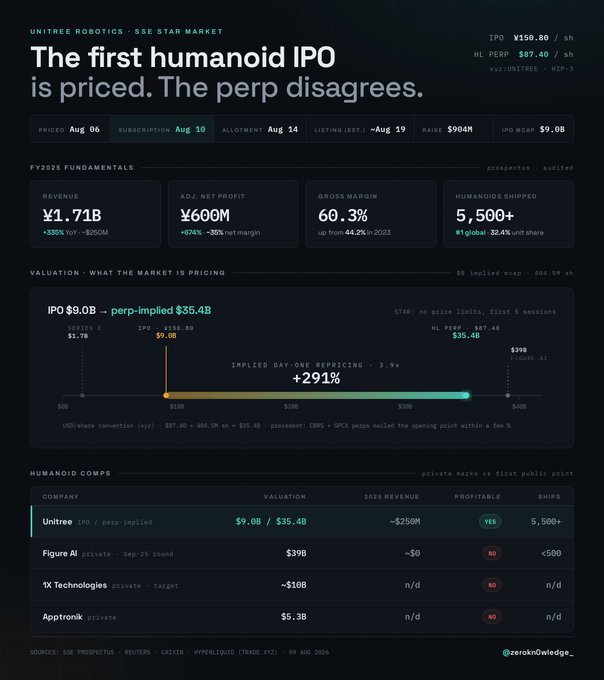This screenshot has height=680, width=604.
Task: Click the sources line in the footer
Action: click(180, 652)
